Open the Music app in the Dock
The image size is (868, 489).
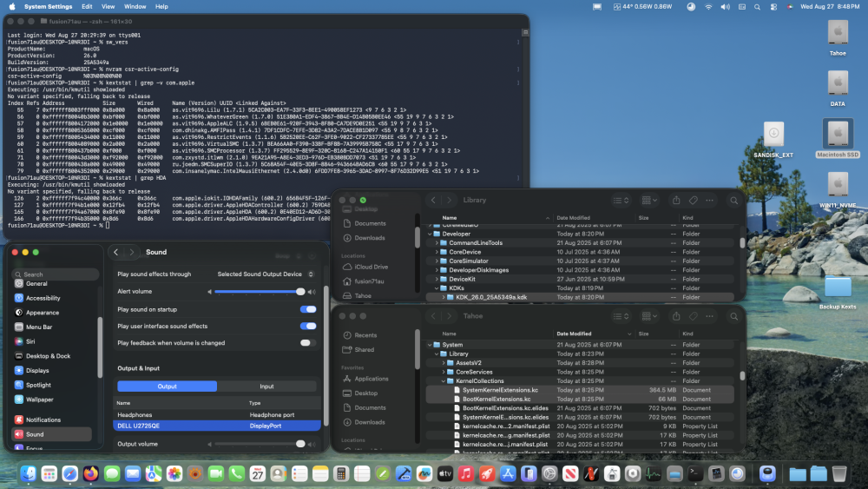click(x=466, y=473)
